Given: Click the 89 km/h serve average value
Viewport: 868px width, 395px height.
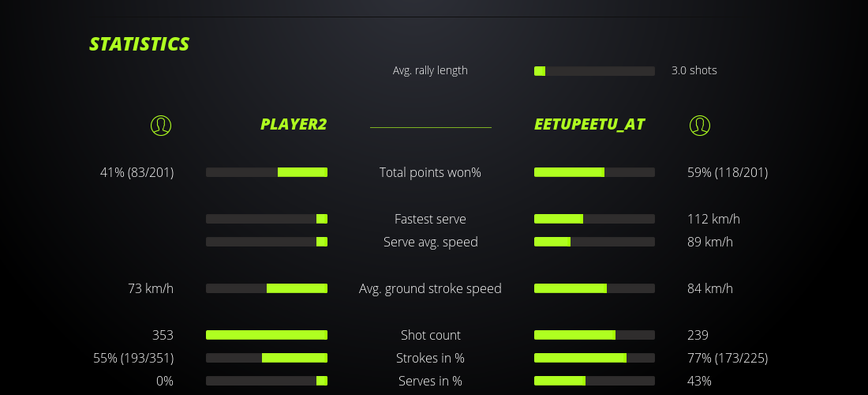Looking at the screenshot, I should click(709, 242).
